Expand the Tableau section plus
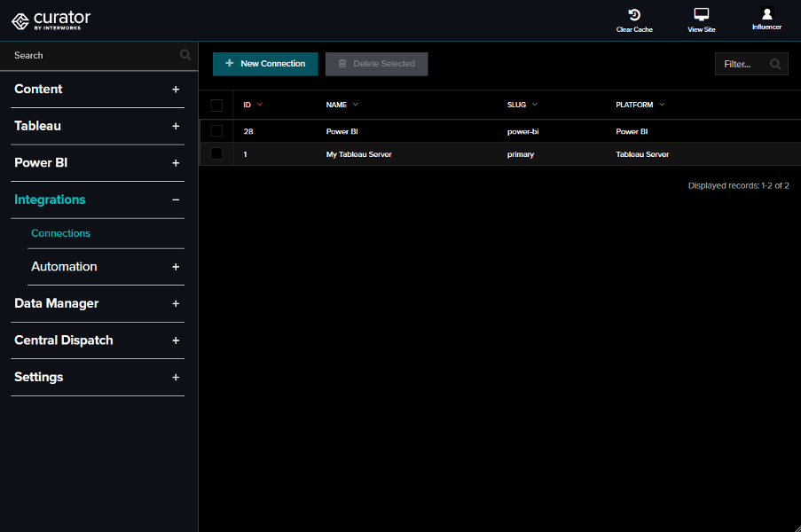This screenshot has width=801, height=532. coord(176,126)
